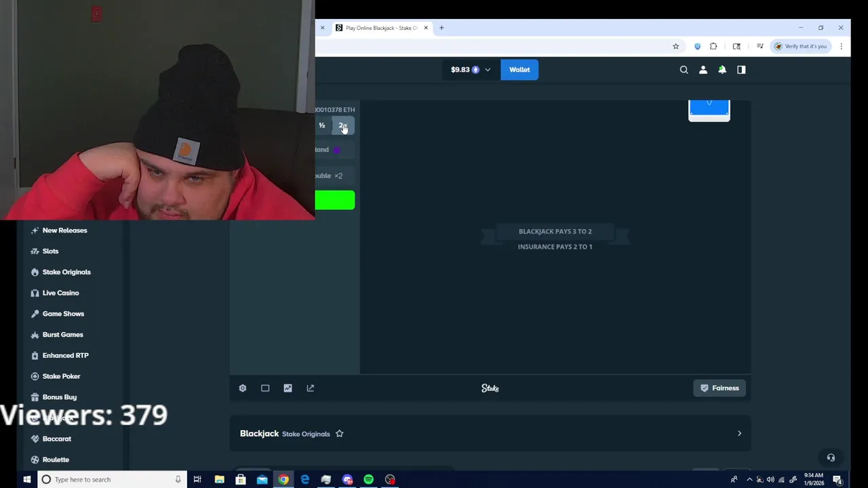Open the Windows Start menu
Viewport: 868px width, 488px height.
coord(27,479)
